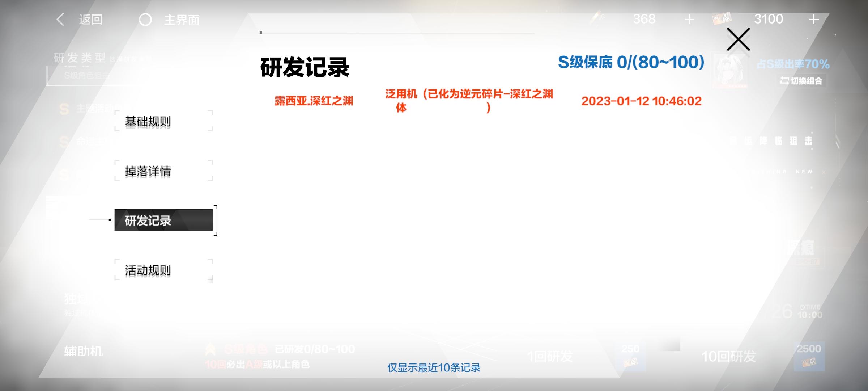
Task: Tap the main interface circle icon
Action: click(x=145, y=20)
